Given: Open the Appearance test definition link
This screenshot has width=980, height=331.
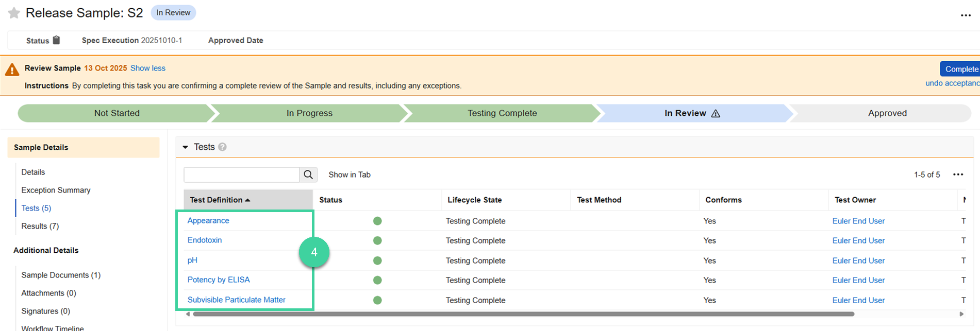Looking at the screenshot, I should [x=208, y=220].
